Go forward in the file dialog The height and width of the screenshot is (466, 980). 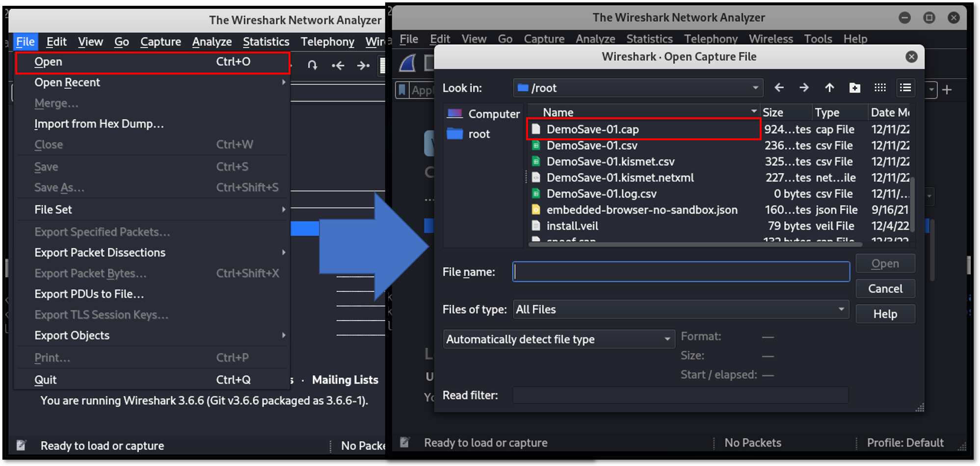(804, 88)
